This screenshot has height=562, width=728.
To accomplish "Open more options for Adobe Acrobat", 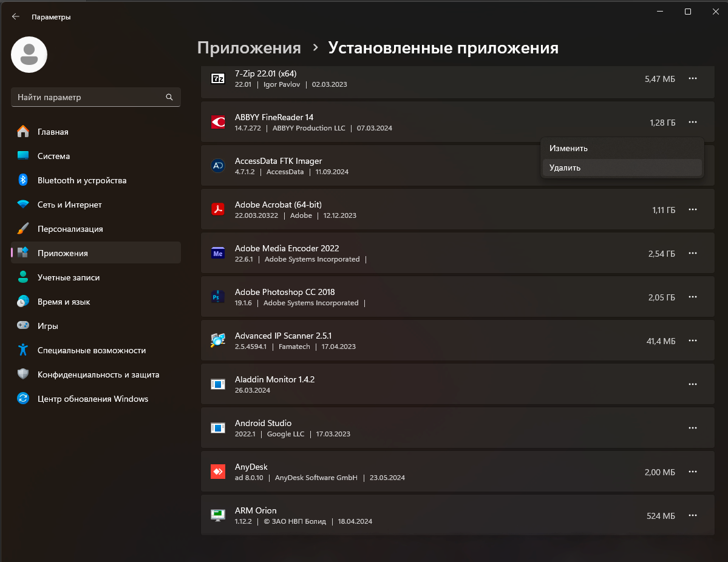I will (x=693, y=209).
